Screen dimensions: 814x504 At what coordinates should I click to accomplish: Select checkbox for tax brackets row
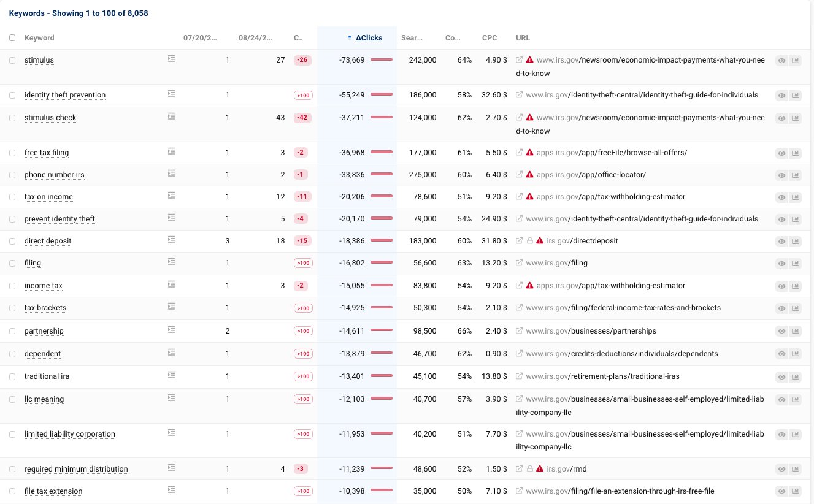pyautogui.click(x=12, y=308)
